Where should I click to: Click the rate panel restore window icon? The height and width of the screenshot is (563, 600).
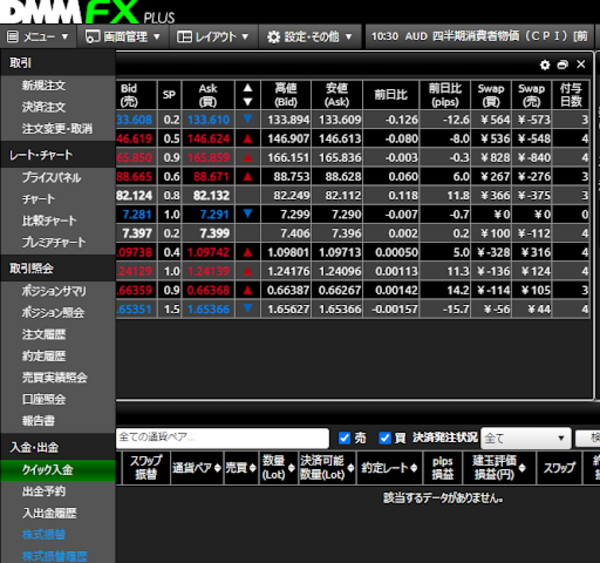562,65
